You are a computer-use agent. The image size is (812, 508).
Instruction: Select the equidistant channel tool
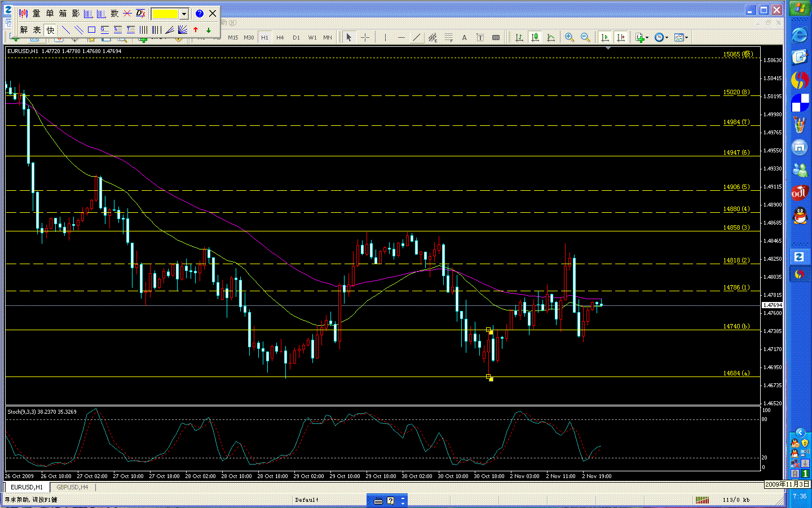pyautogui.click(x=433, y=37)
